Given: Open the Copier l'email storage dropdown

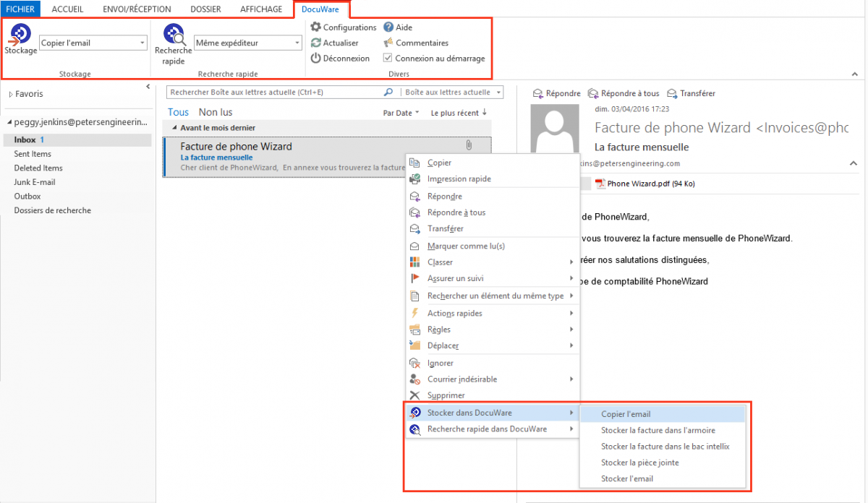Looking at the screenshot, I should 142,43.
